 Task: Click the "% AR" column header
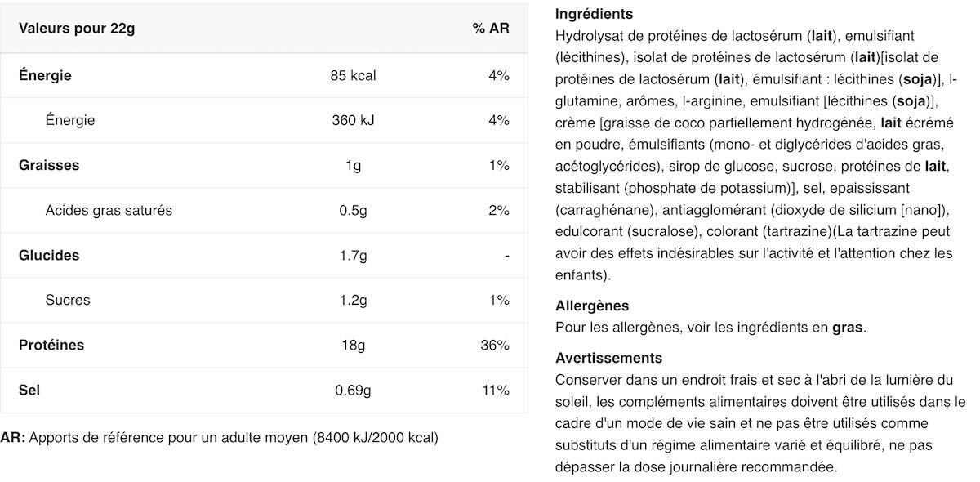(490, 29)
